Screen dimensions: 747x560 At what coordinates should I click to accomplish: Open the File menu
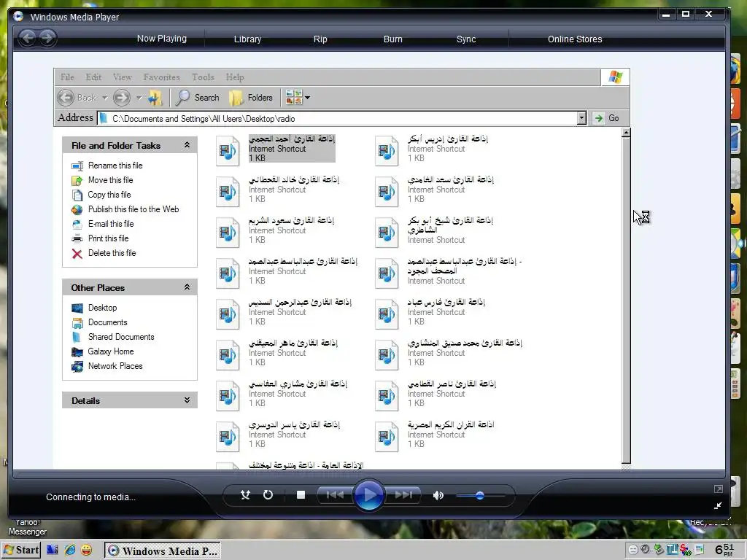(x=67, y=77)
